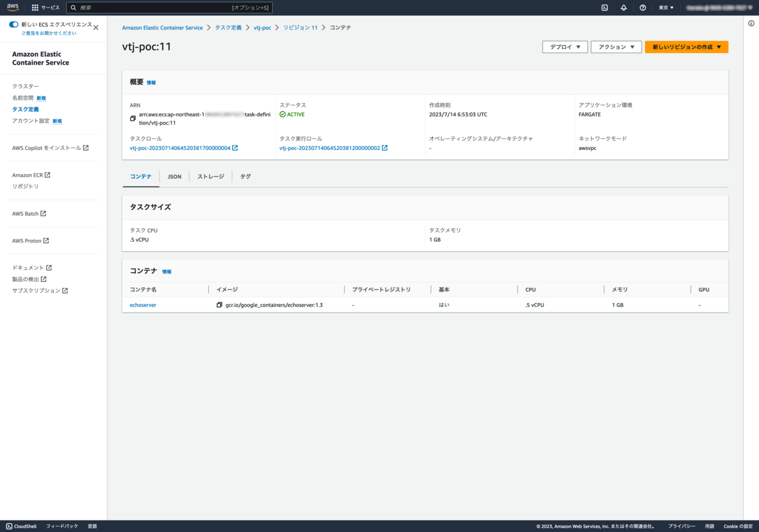Click the FARGATE environment value
The width and height of the screenshot is (759, 532).
[x=589, y=114]
